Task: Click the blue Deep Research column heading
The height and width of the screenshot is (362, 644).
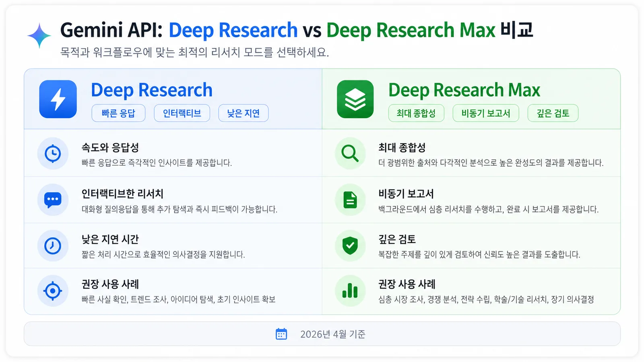Action: click(x=152, y=90)
